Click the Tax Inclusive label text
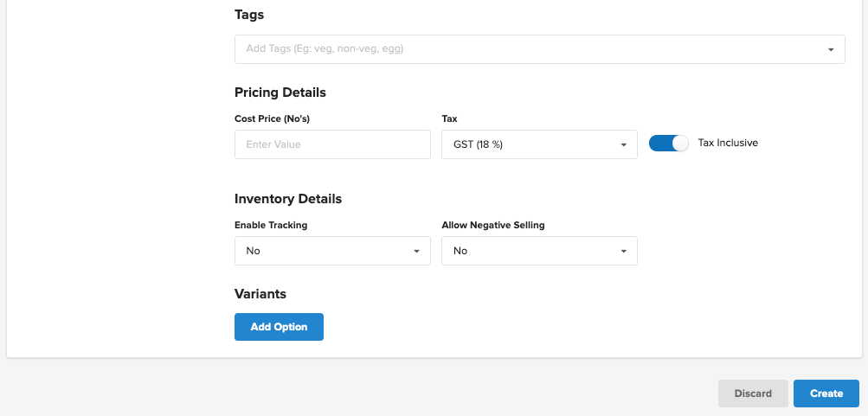Viewport: 868px width, 416px height. [x=728, y=143]
